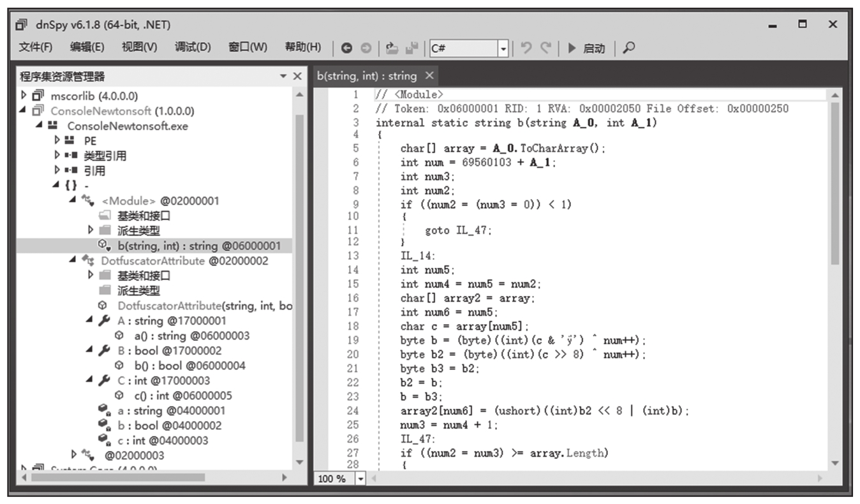Screen dimensions: 860x504
Task: Collapse the A : string @17000001 property
Action: tap(90, 320)
